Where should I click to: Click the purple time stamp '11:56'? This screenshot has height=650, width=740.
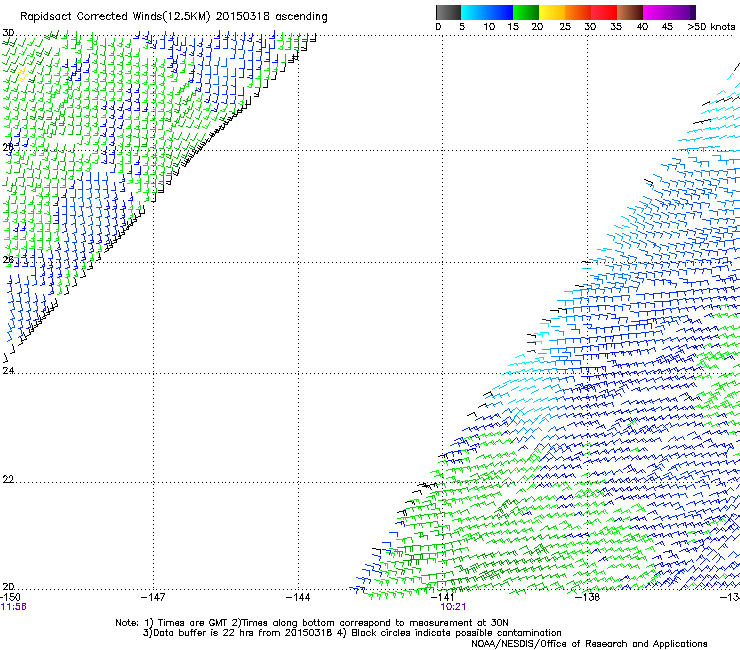14,607
